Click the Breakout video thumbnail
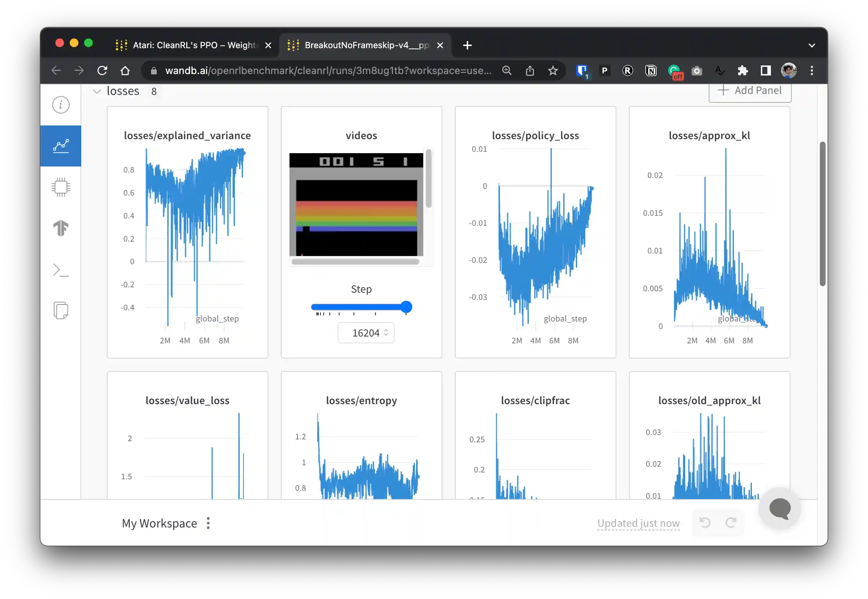The height and width of the screenshot is (599, 868). (x=356, y=205)
